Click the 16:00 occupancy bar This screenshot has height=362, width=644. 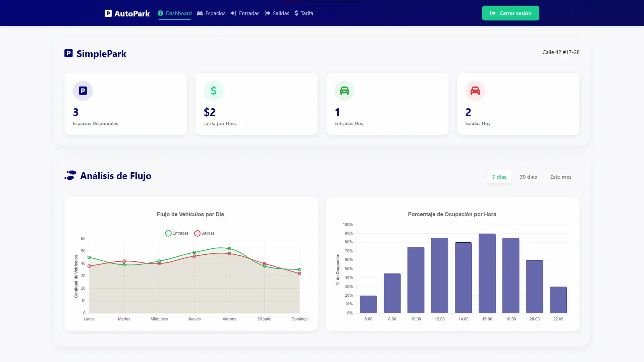487,274
